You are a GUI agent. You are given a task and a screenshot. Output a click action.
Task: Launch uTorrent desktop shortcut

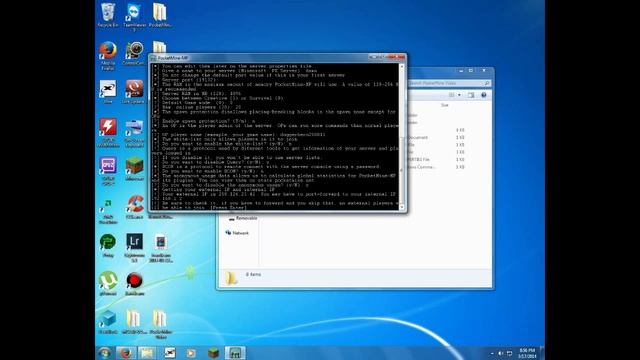pos(108,283)
